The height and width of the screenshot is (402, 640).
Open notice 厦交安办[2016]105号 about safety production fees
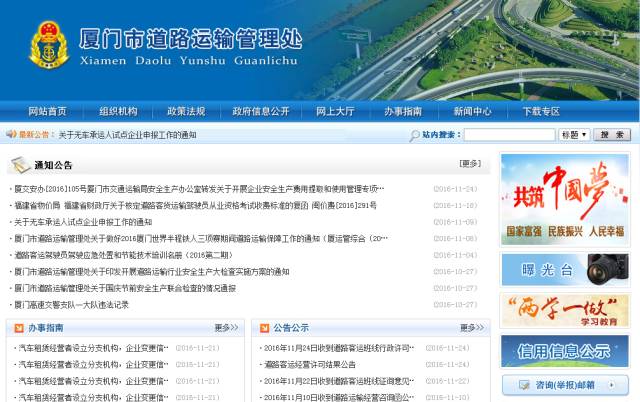pyautogui.click(x=199, y=189)
